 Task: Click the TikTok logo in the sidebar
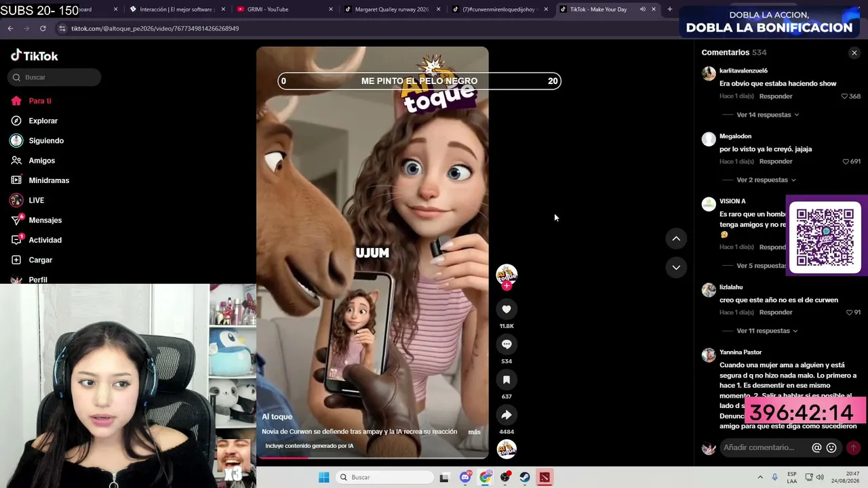click(35, 56)
